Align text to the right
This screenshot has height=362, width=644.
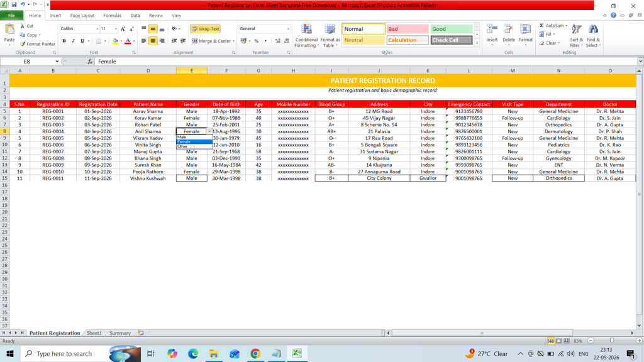click(x=162, y=41)
